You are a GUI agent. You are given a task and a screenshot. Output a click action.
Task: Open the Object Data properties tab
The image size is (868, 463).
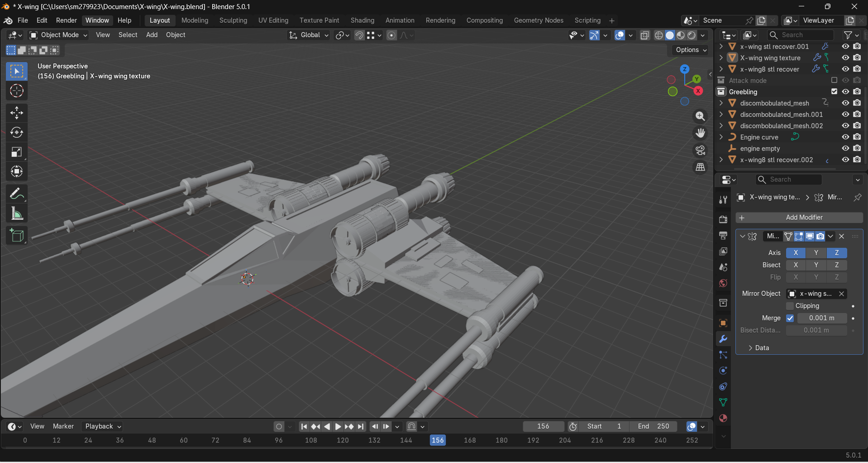723,402
